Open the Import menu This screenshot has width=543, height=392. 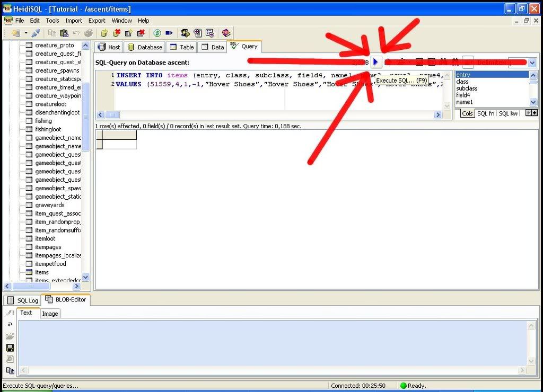point(74,21)
